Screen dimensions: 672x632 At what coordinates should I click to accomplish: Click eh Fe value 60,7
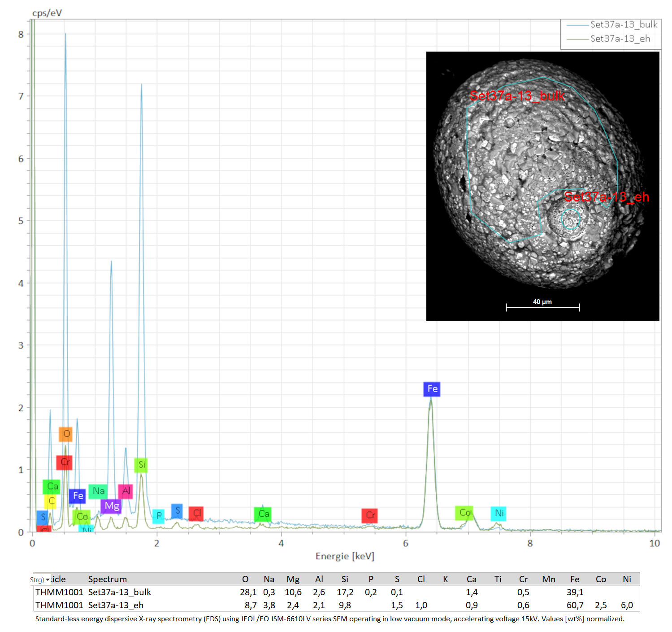pyautogui.click(x=575, y=605)
